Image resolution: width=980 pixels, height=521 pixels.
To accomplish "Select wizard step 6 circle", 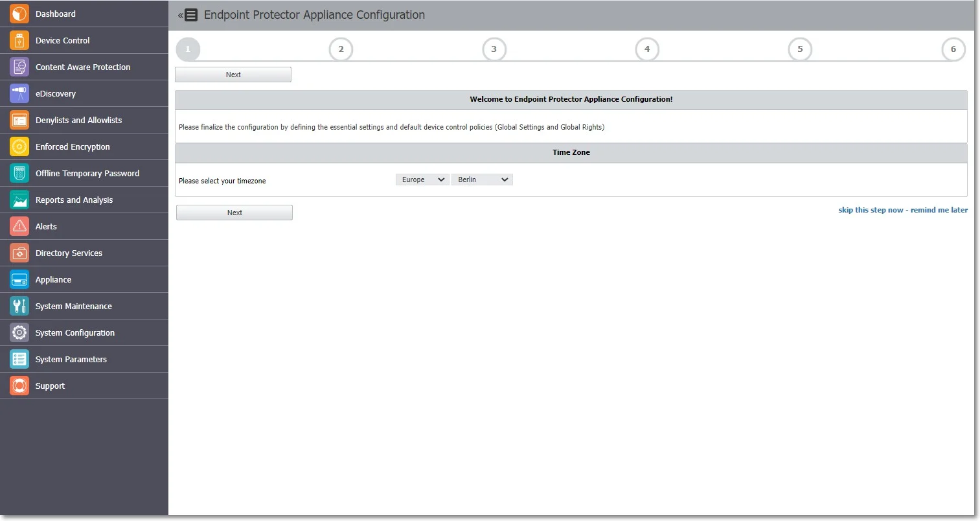I will 953,49.
